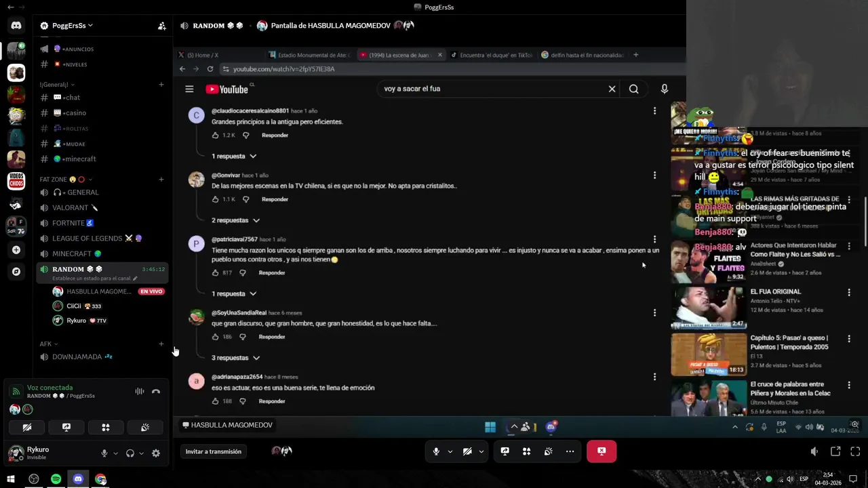
Task: Stop watching stream red button
Action: 601,451
